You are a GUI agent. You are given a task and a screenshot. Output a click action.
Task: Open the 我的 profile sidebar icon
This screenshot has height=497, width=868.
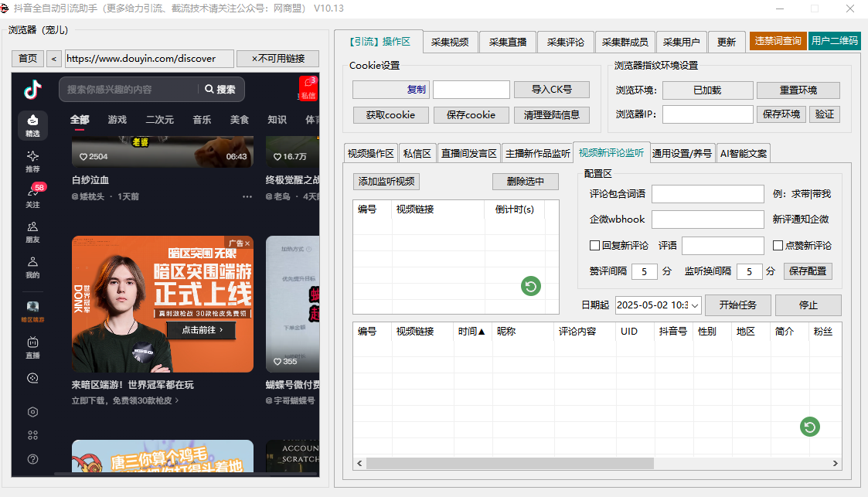click(x=32, y=267)
